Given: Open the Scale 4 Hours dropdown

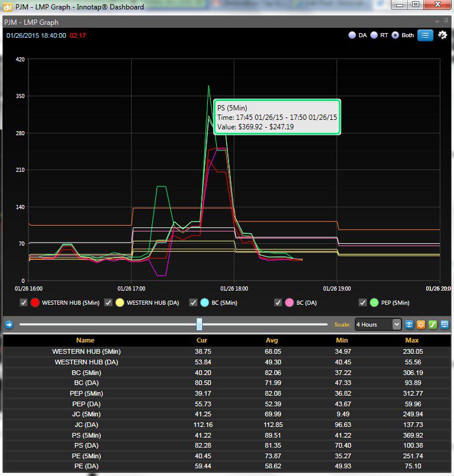Looking at the screenshot, I should (x=378, y=324).
